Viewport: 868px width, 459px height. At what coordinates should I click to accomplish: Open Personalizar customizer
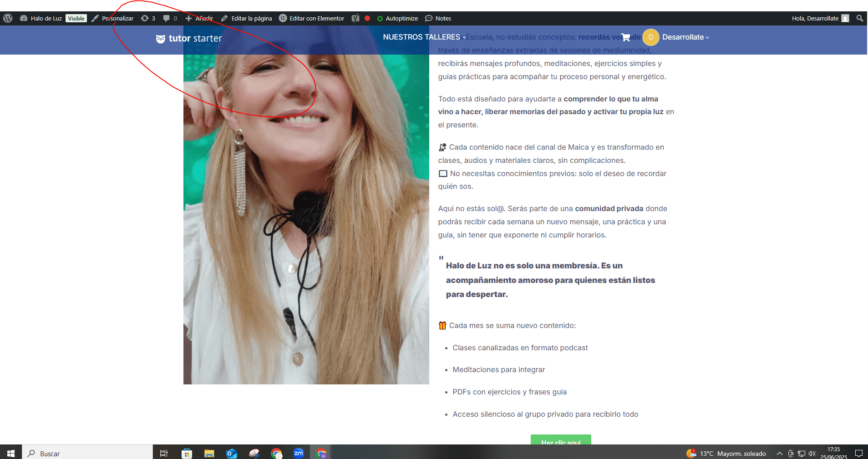(x=112, y=18)
